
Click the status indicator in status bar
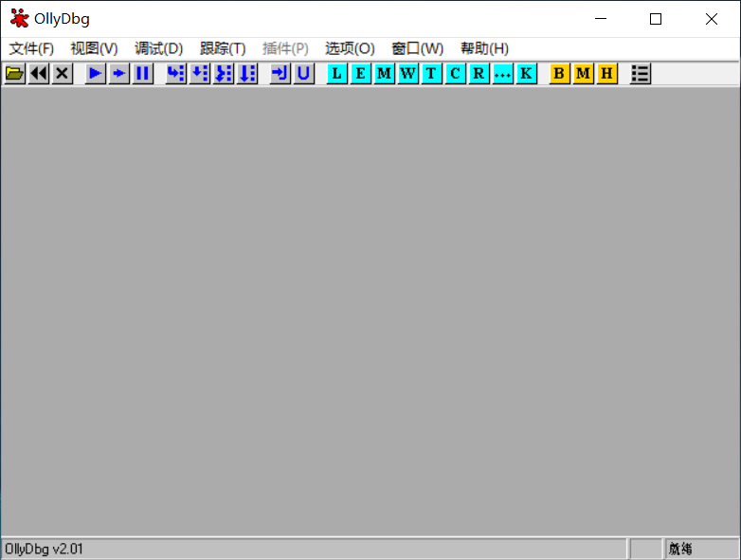(x=700, y=549)
